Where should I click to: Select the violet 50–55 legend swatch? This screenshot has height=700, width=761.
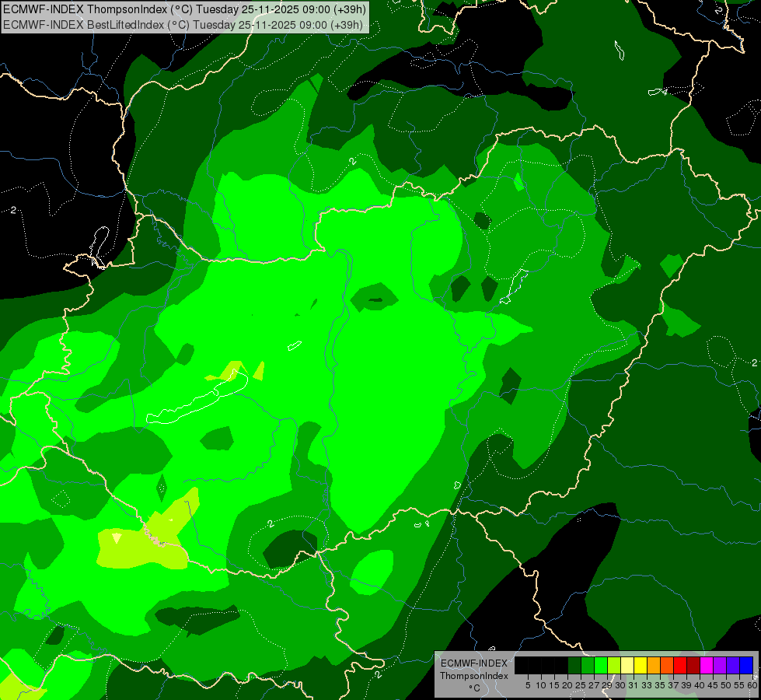[733, 665]
